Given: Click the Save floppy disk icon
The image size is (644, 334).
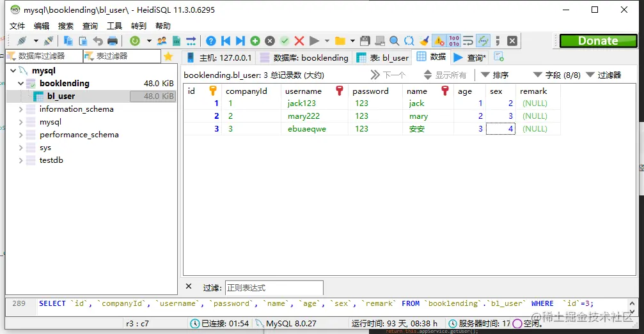Looking at the screenshot, I should pos(365,41).
